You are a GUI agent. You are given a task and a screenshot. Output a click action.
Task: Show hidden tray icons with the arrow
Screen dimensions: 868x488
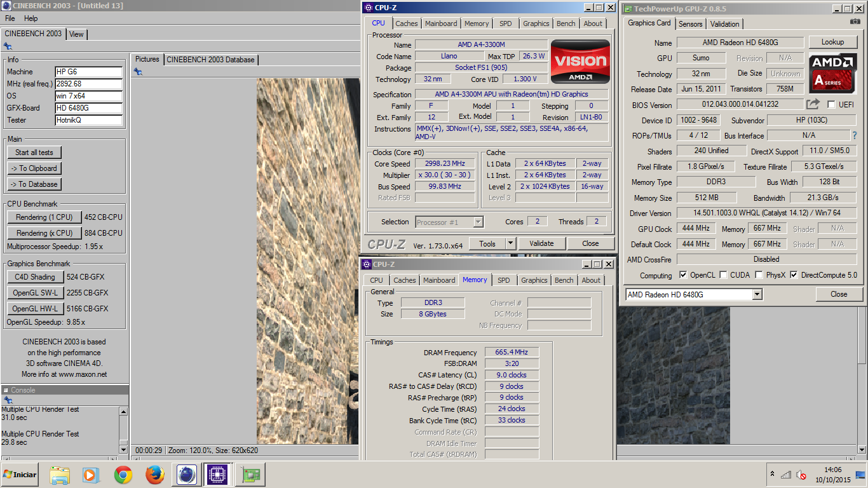(772, 474)
